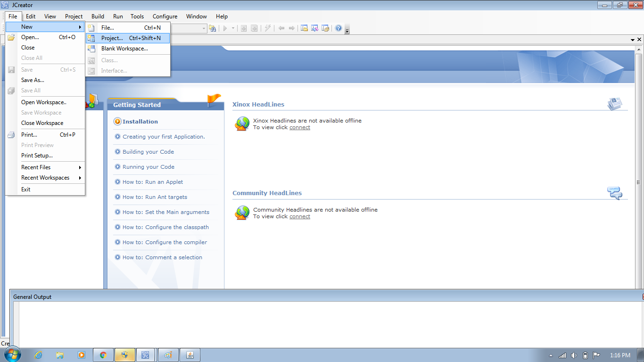Click the binoculars Find in Files toolbar icon
The height and width of the screenshot is (362, 644).
(213, 28)
